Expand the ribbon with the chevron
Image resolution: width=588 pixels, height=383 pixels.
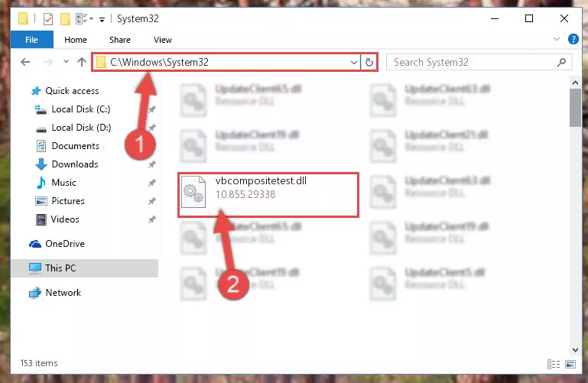557,39
